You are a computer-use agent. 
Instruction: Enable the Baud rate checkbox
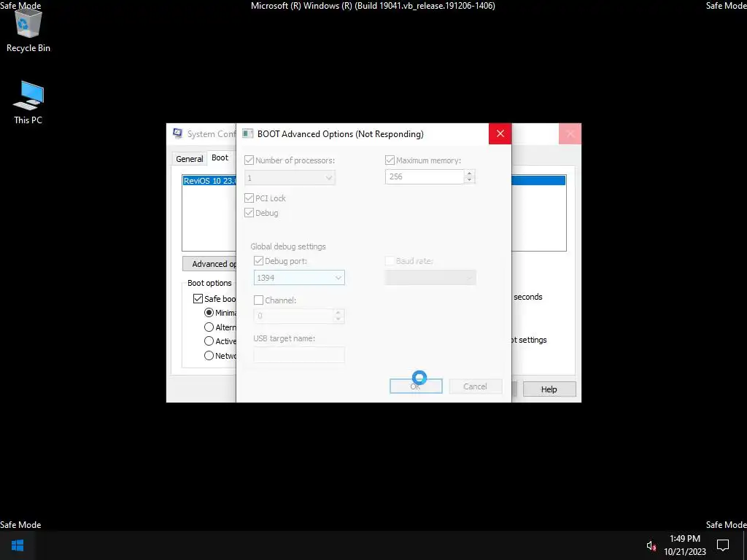390,260
